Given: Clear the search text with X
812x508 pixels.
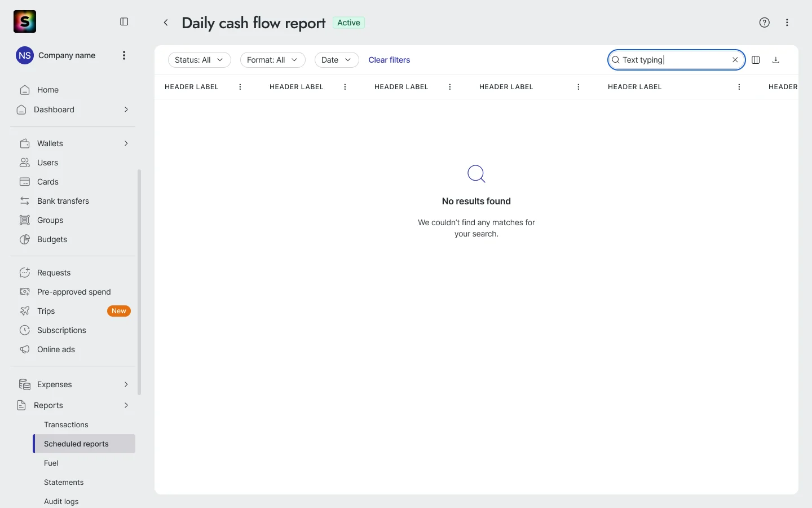Looking at the screenshot, I should 735,60.
